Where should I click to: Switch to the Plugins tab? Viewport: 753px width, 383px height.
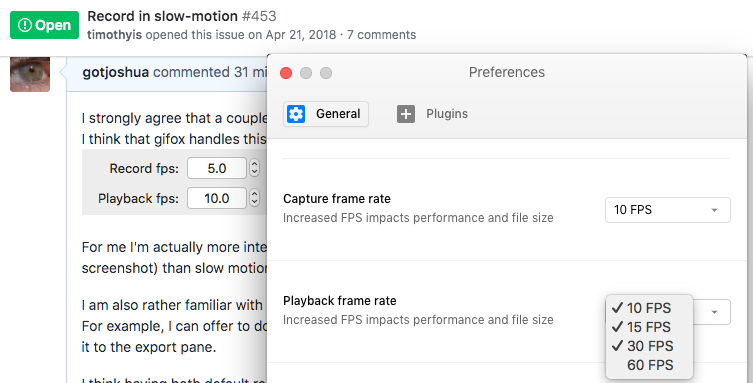(432, 114)
